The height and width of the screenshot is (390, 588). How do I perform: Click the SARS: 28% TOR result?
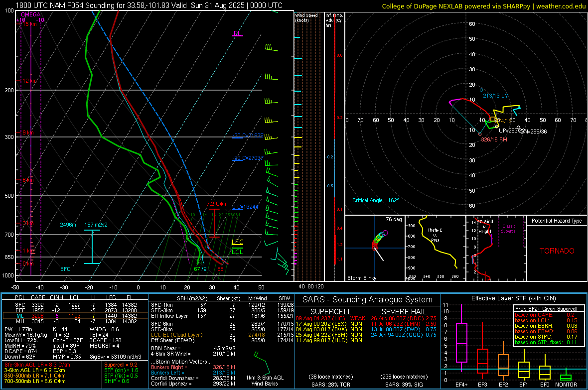click(x=330, y=385)
